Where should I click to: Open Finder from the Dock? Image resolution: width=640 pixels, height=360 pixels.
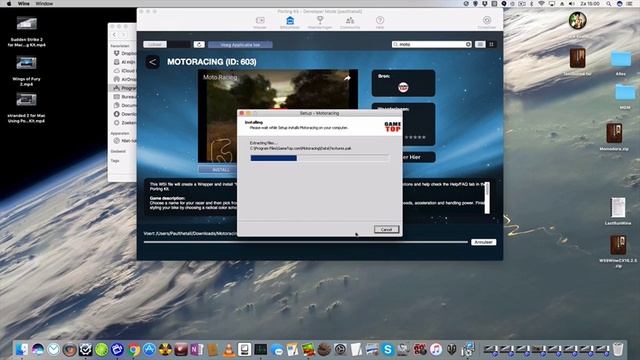click(21, 349)
